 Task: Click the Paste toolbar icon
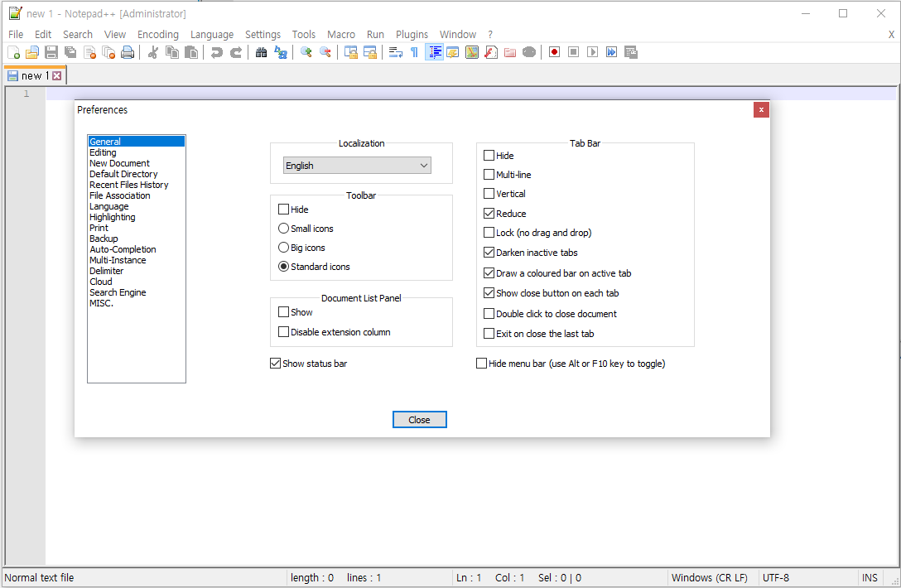[191, 53]
